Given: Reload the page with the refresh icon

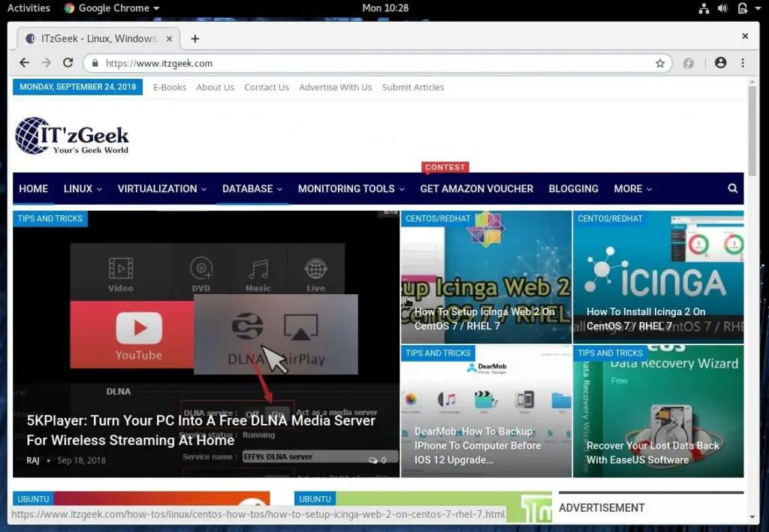Looking at the screenshot, I should (68, 63).
